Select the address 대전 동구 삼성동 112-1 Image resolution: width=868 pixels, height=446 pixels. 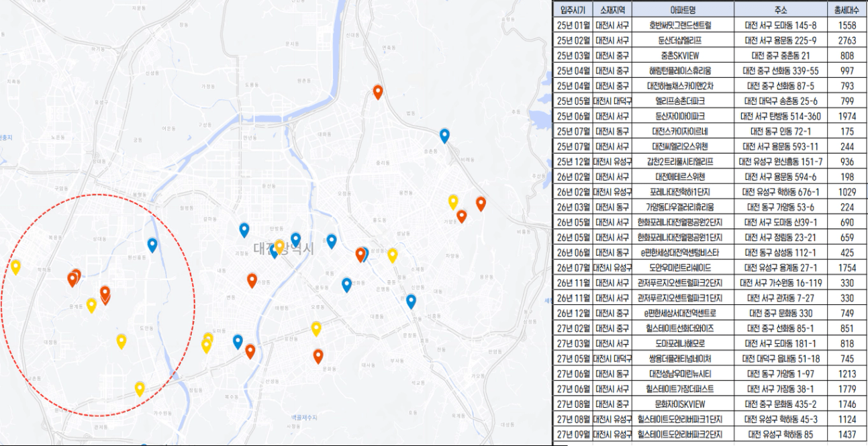[780, 253]
